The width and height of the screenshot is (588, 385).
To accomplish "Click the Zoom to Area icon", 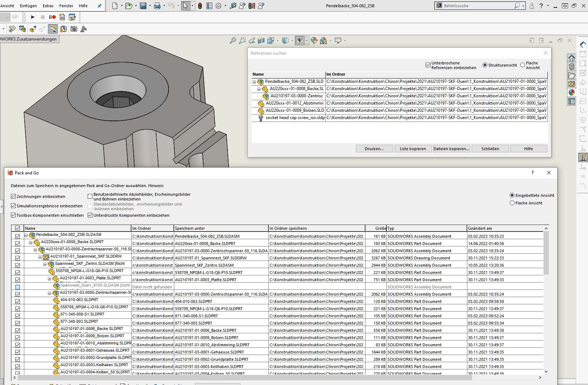I will coord(242,41).
